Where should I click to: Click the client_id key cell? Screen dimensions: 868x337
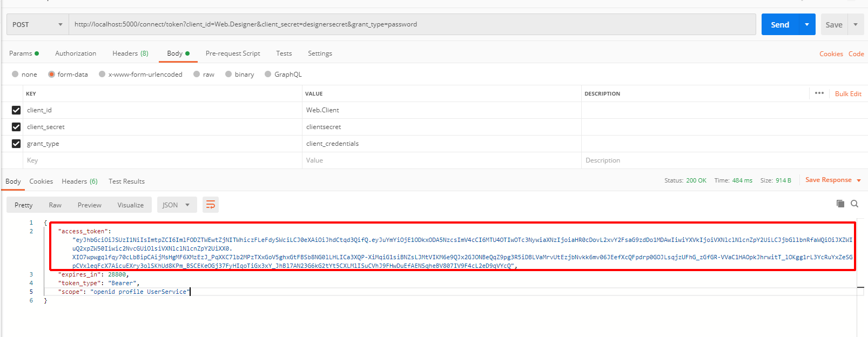click(x=162, y=110)
